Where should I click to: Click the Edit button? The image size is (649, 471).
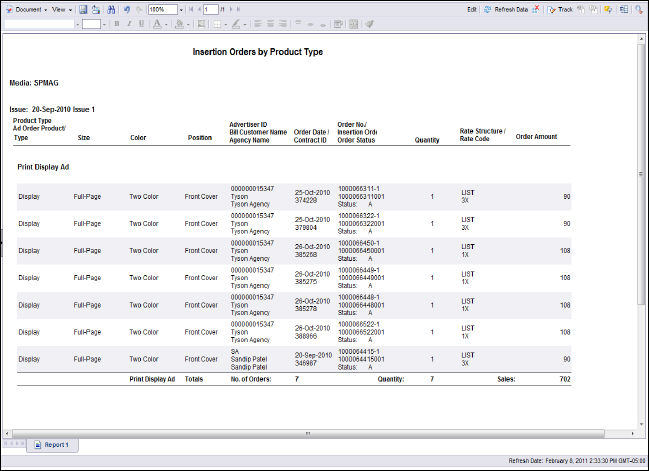pos(471,8)
